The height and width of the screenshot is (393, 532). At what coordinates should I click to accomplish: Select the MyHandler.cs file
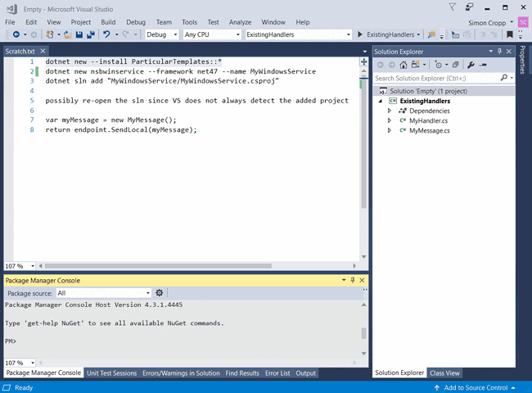coord(428,120)
